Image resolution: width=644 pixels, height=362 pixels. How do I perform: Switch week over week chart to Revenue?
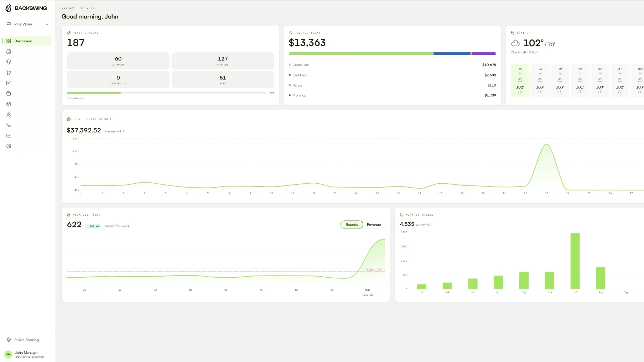coord(374,225)
